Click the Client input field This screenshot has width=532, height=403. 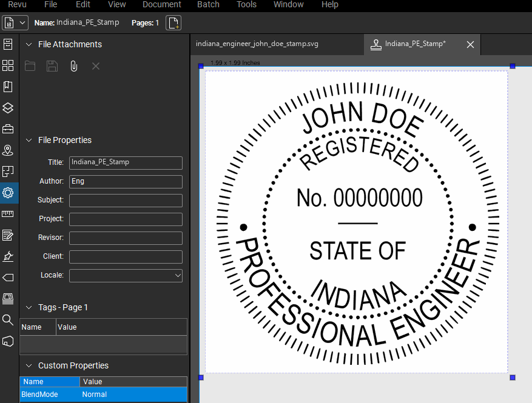pos(126,257)
